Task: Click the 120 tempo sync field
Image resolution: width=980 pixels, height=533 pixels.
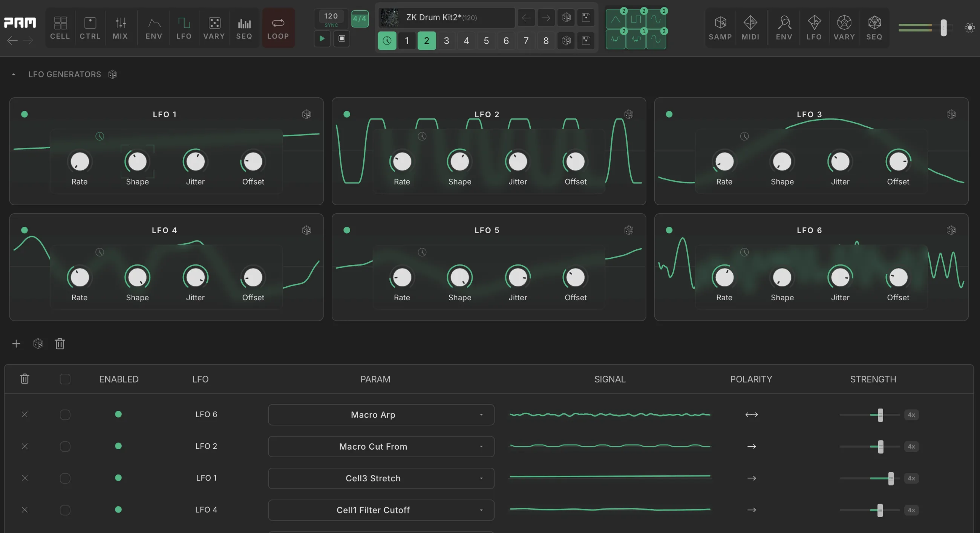Action: 331,18
